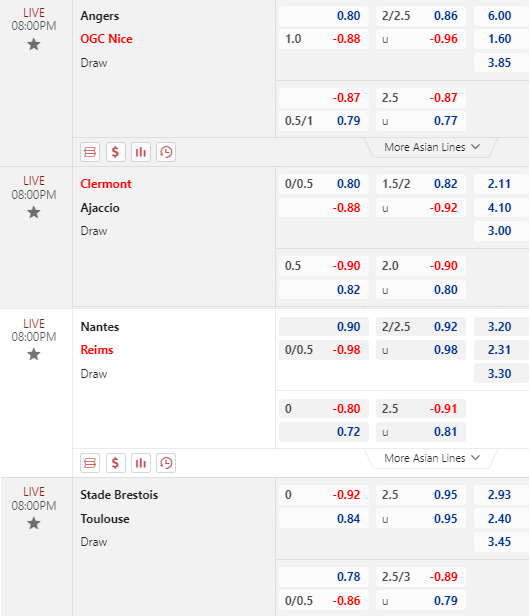Screen dimensions: 529x616
Task: Select Clermont win odds 2.11
Action: (x=501, y=184)
